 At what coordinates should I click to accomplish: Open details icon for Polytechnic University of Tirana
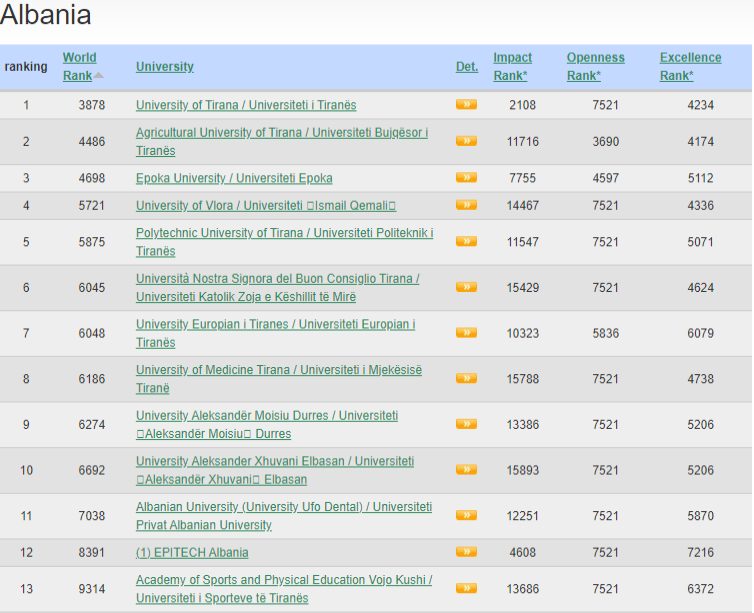pos(465,242)
